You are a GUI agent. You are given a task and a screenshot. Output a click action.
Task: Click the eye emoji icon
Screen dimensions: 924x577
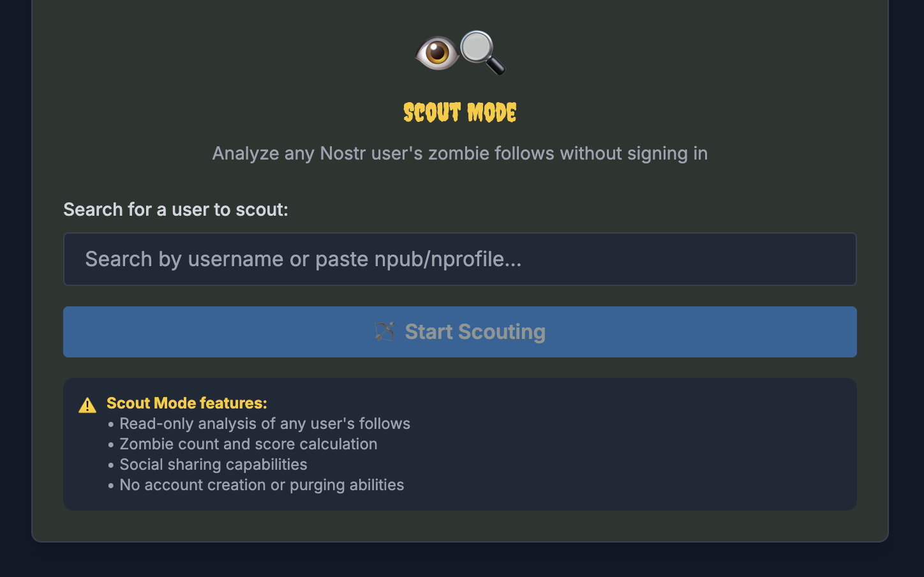pyautogui.click(x=437, y=53)
